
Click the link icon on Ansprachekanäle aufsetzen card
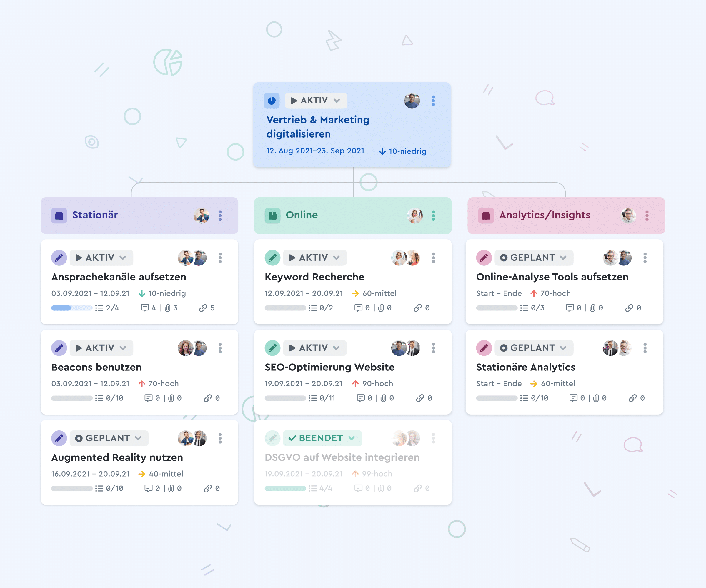pos(203,308)
